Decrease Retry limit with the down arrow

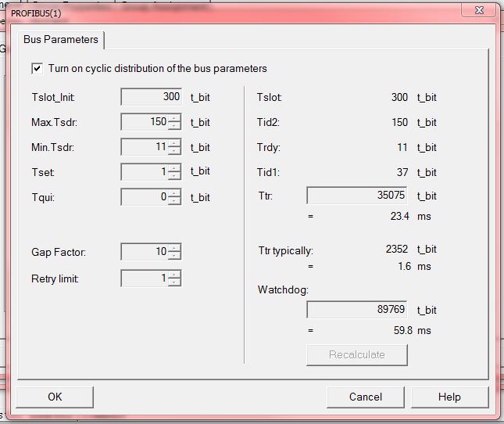[x=174, y=282]
